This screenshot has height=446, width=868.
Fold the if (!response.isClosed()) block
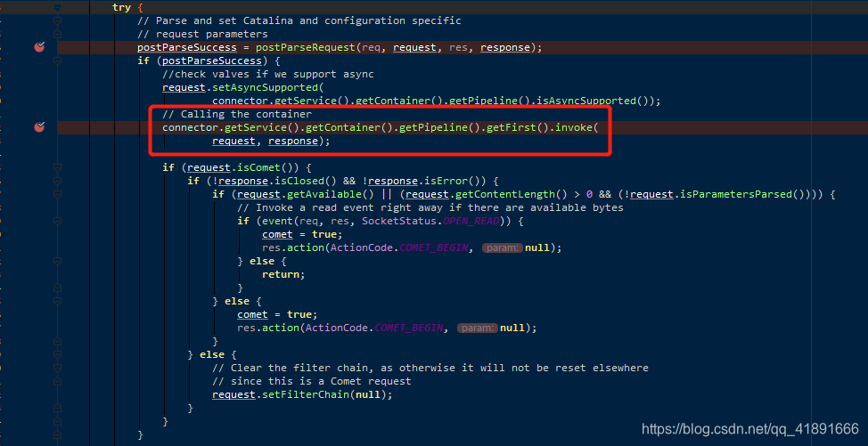click(x=58, y=181)
